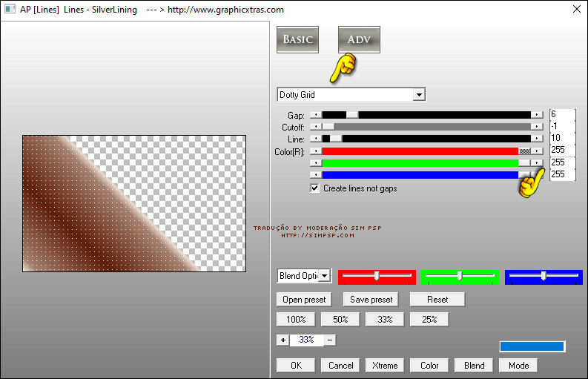Click the blue color swatch box
The width and height of the screenshot is (588, 379).
(532, 346)
